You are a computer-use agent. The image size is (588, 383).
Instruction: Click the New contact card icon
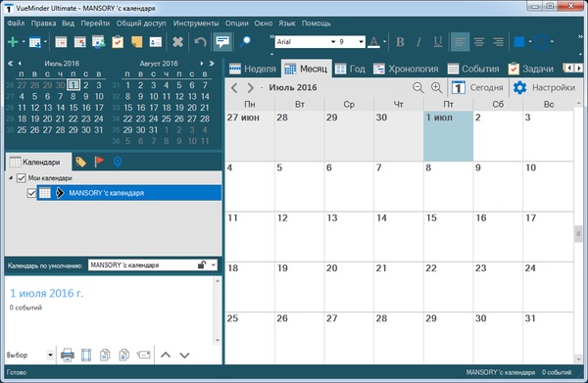(x=155, y=41)
